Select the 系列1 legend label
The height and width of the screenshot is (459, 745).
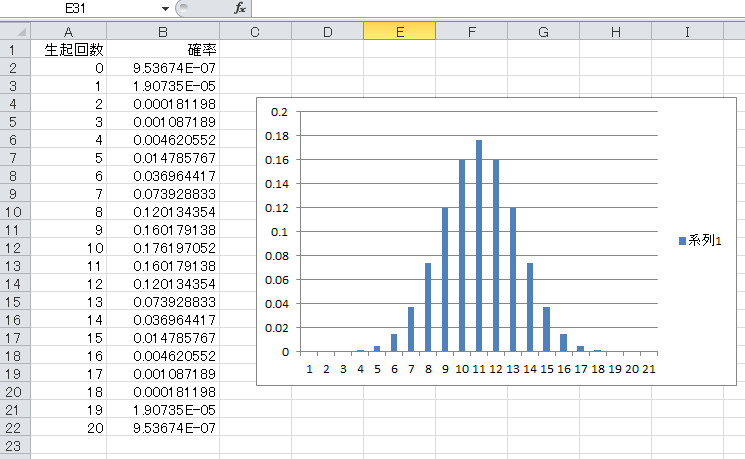click(705, 241)
